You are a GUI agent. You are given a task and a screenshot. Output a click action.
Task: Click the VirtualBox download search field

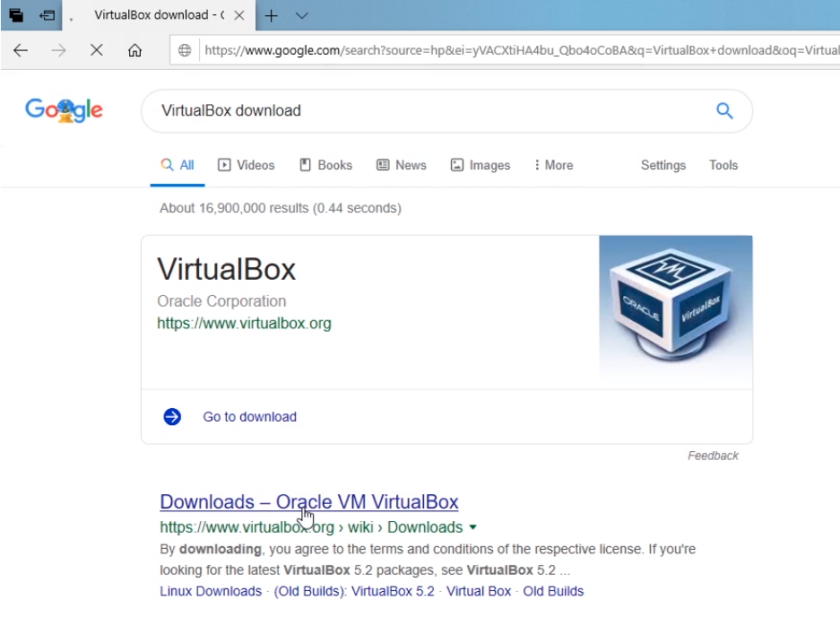click(x=421, y=111)
